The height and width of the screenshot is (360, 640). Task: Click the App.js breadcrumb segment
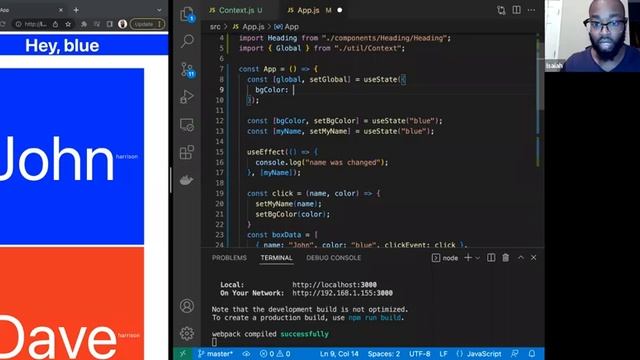coord(249,27)
